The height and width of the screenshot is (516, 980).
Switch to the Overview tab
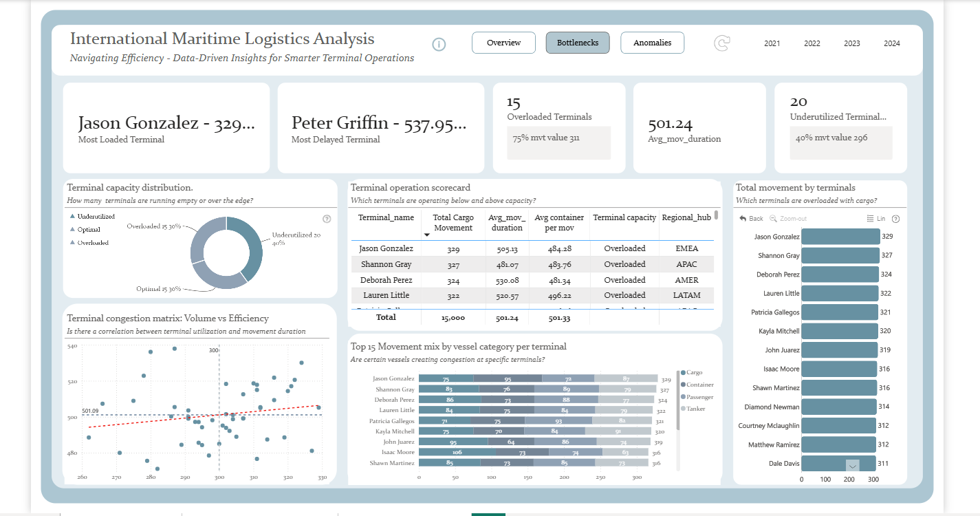(503, 43)
